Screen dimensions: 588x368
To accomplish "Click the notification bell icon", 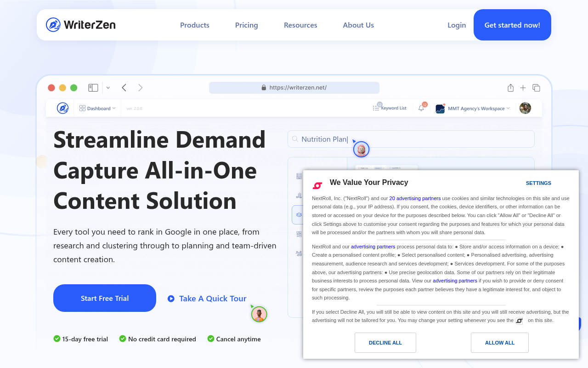I will pyautogui.click(x=421, y=108).
